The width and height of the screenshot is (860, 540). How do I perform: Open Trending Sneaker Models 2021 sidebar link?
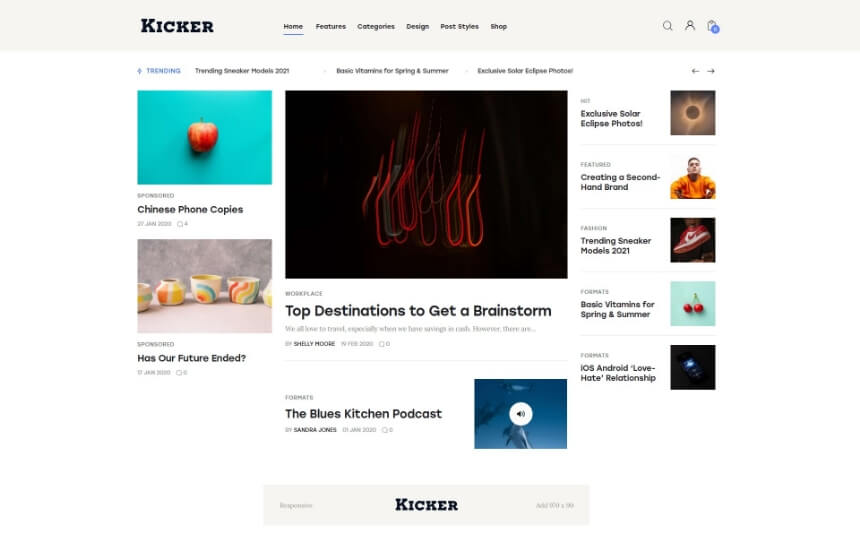tap(616, 246)
